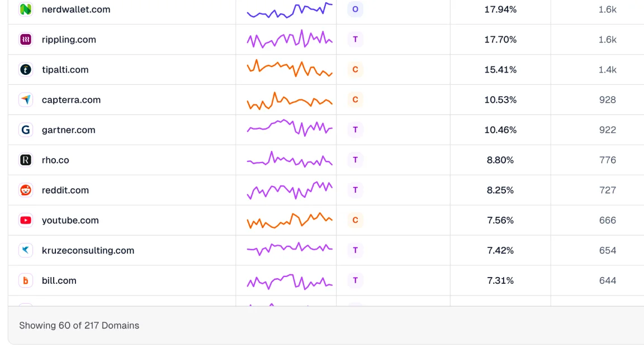Click the 10.53% value for capterra.com
Image resolution: width=644 pixels, height=353 pixels.
pos(500,100)
